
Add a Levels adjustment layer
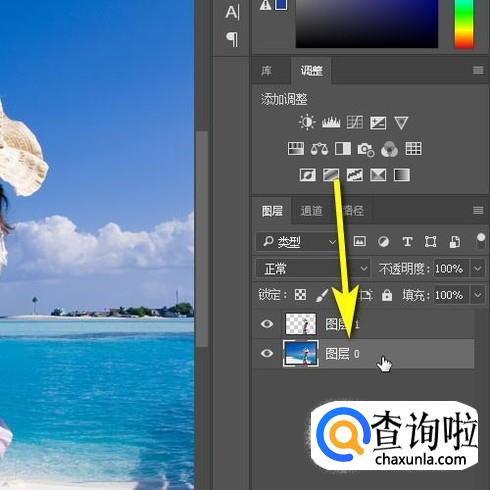331,122
